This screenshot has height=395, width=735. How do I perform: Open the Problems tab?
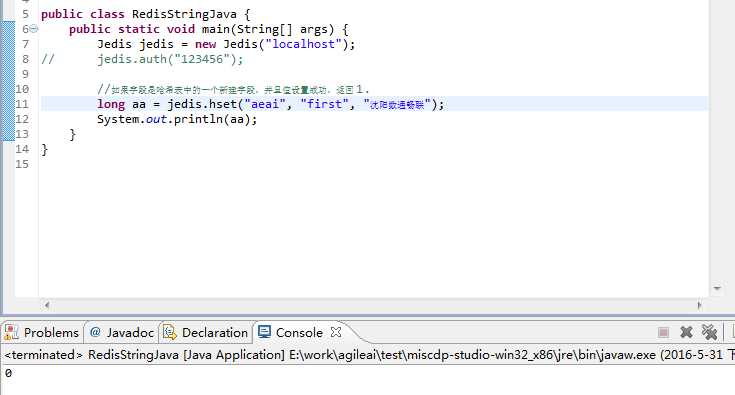pos(42,333)
